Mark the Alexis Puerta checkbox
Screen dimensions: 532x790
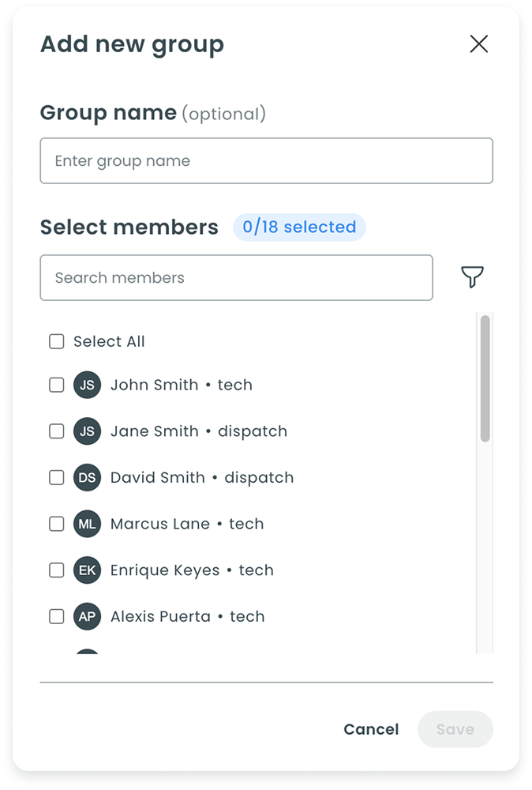point(57,616)
